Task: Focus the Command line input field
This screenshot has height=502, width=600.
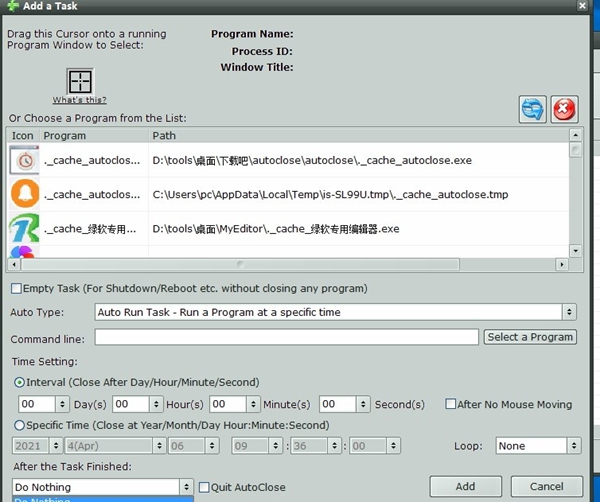Action: tap(287, 337)
